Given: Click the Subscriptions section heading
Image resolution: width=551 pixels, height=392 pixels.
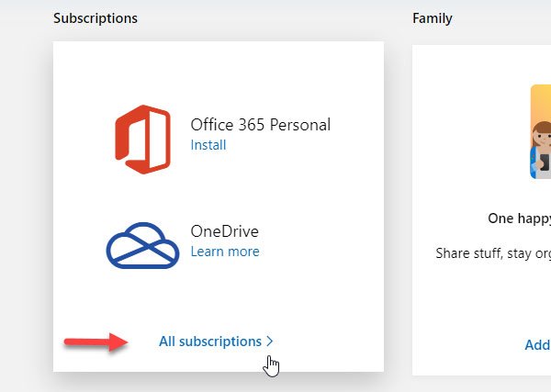Looking at the screenshot, I should [96, 18].
